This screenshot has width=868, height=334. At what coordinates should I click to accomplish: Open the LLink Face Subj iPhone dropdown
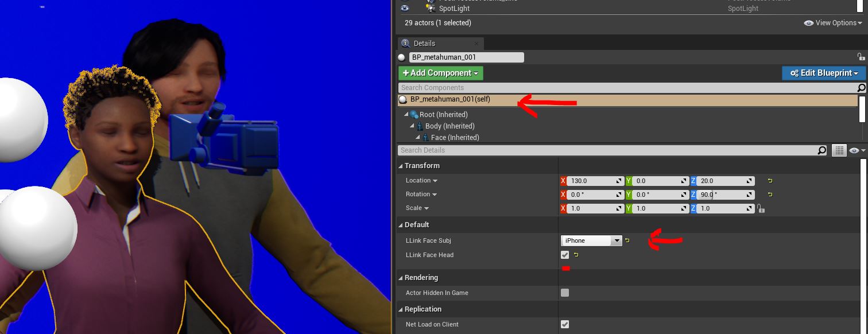pos(591,241)
